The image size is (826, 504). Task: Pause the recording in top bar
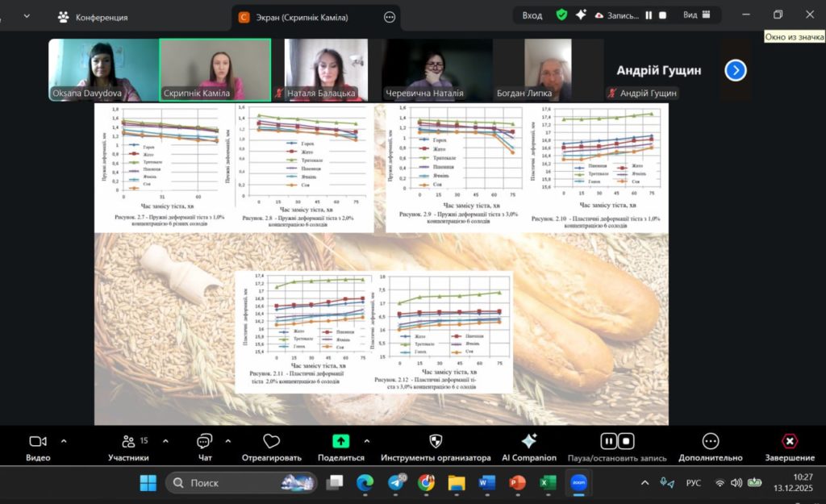pos(648,15)
